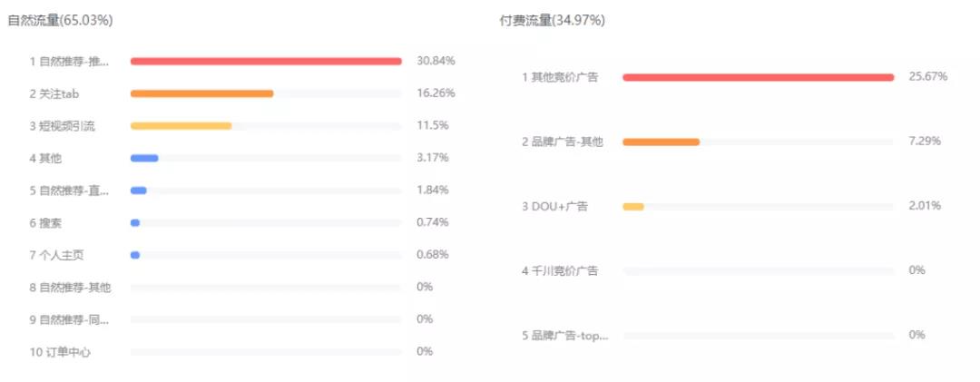Click the yellow 短视频引流 bar
980x382 pixels.
coord(181,125)
